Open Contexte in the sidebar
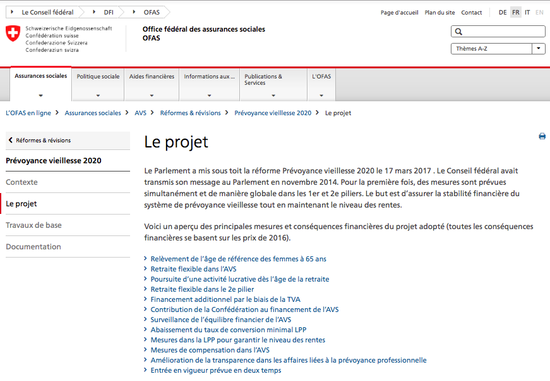550x381 pixels. click(21, 182)
